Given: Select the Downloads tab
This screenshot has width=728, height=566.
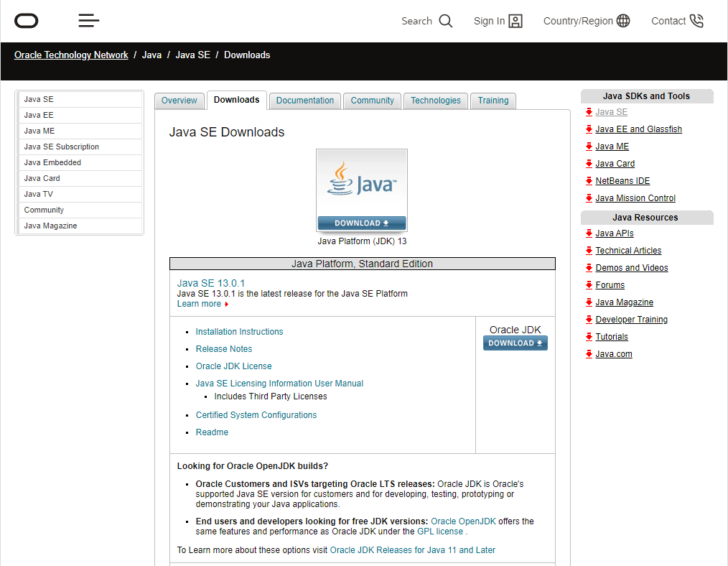Looking at the screenshot, I should [x=237, y=100].
